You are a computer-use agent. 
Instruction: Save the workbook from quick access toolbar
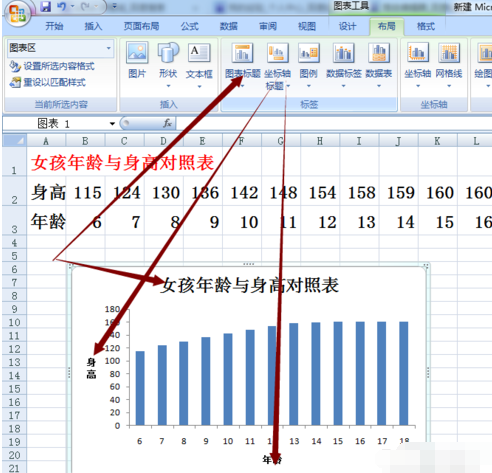tap(45, 6)
